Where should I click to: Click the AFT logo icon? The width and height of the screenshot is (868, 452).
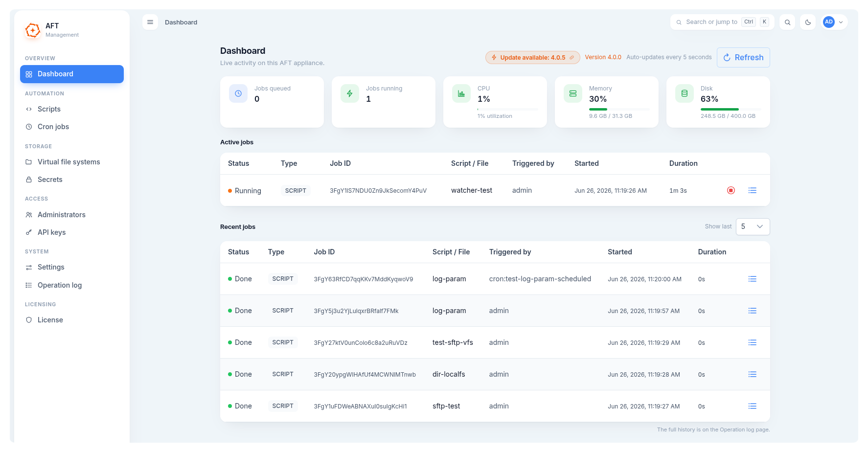33,30
